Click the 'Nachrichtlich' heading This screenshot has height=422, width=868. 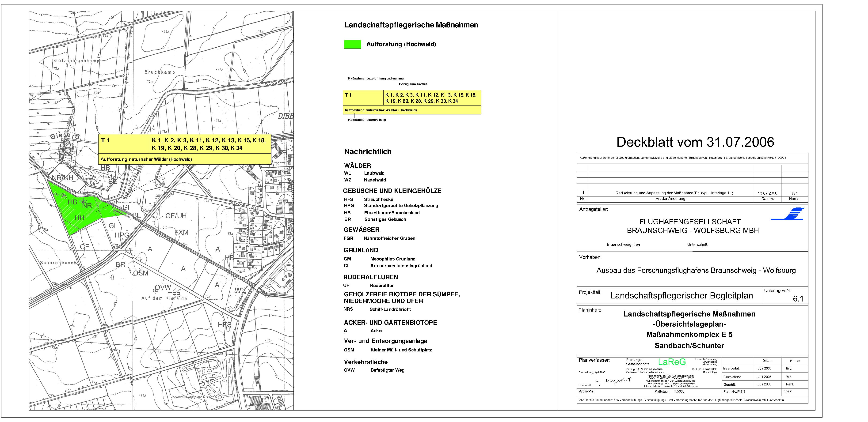coord(368,151)
